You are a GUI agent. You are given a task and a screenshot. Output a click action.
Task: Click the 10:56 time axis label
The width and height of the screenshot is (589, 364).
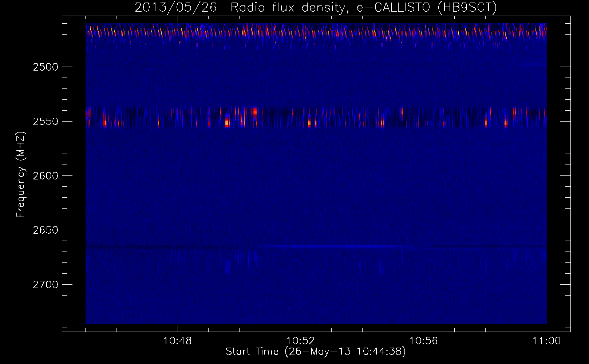pyautogui.click(x=424, y=341)
